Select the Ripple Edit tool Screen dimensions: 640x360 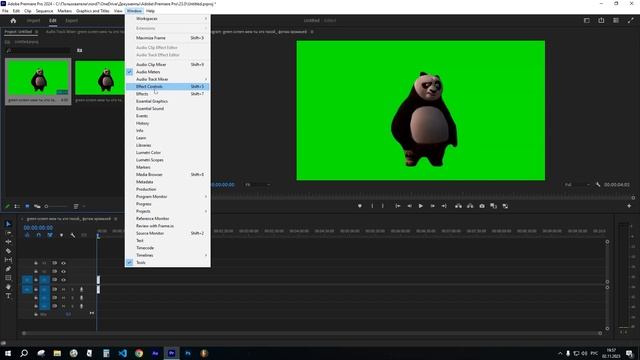[x=8, y=242]
